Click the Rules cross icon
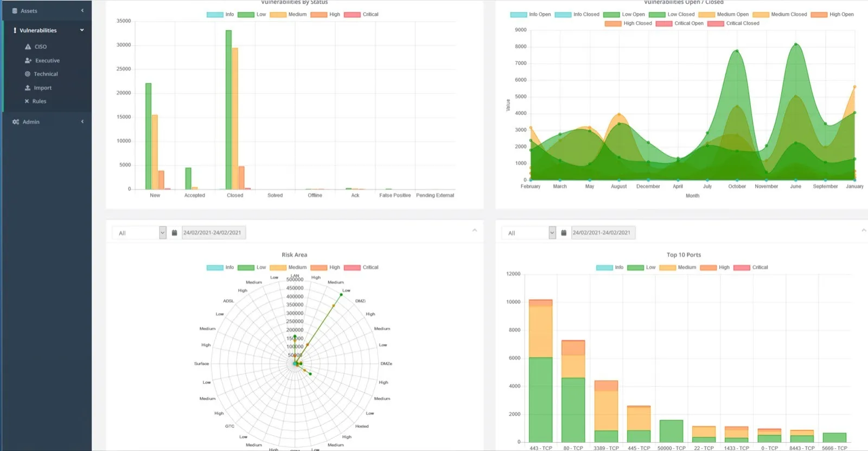 point(27,101)
